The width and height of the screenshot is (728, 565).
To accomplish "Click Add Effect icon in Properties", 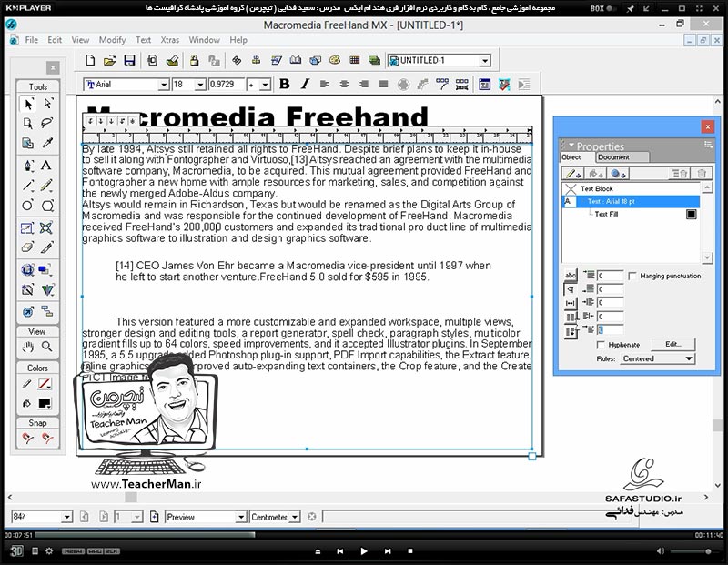I will (618, 174).
